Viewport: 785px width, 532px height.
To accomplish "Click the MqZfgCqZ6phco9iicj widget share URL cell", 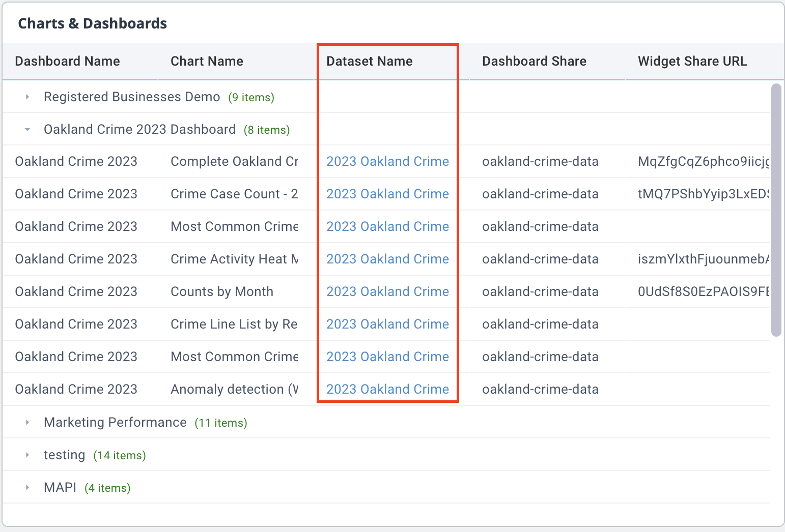I will pyautogui.click(x=703, y=162).
